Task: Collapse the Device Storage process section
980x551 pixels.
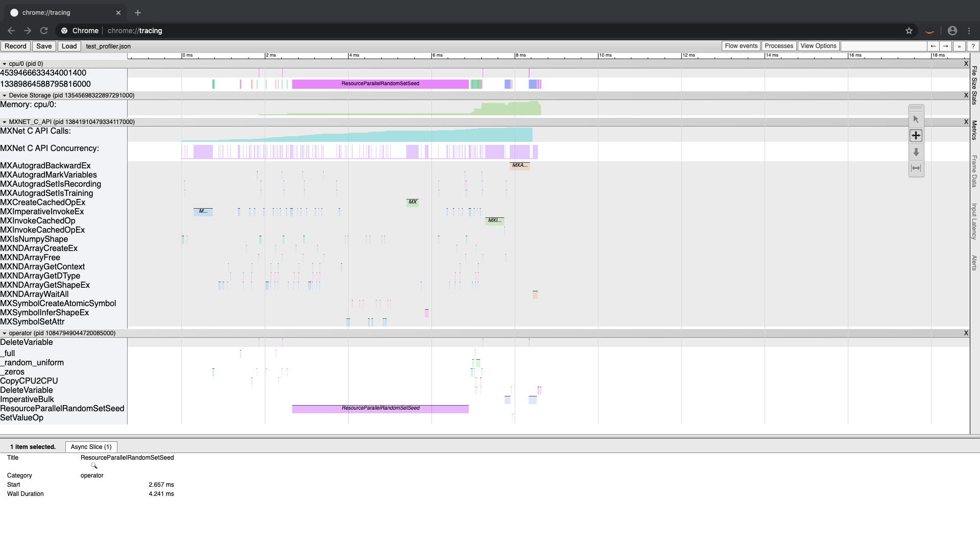Action: 5,95
